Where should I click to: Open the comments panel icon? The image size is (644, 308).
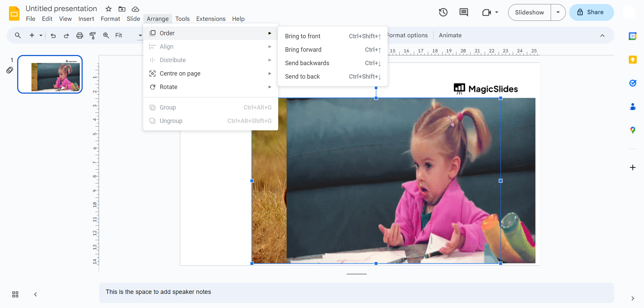464,12
